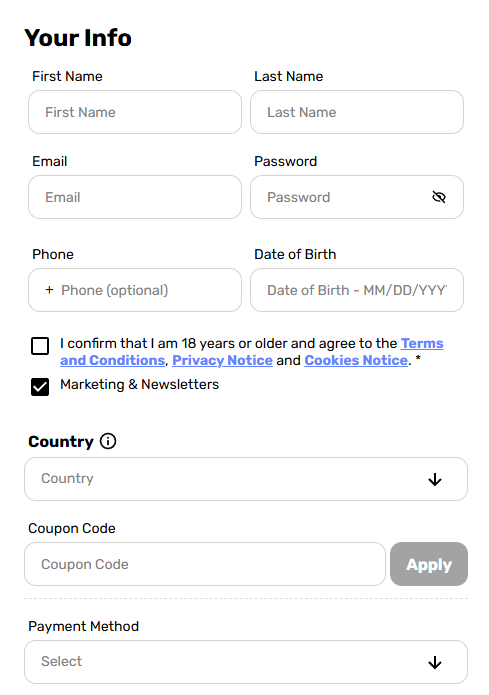Select the Date of Birth field

pos(357,290)
